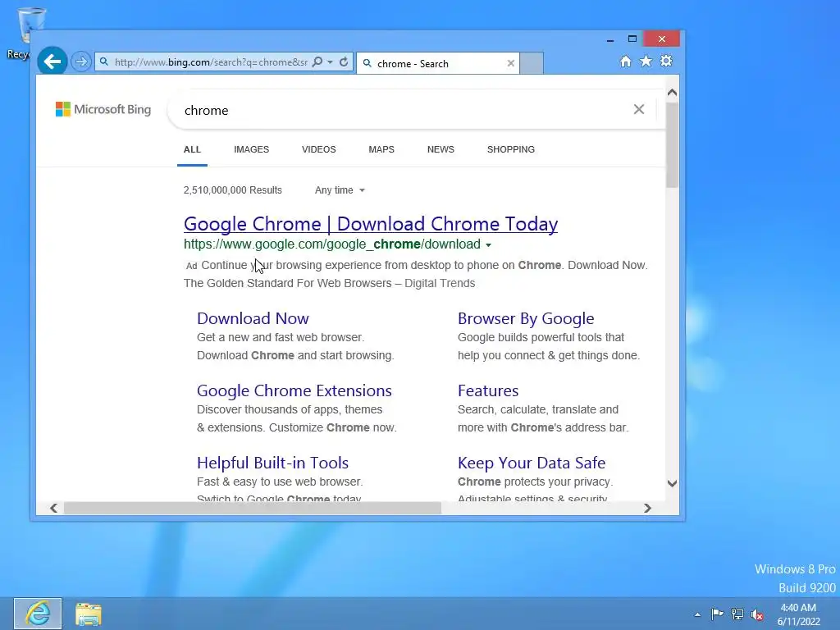Open Action Center flag icon
840x630 pixels.
point(717,614)
